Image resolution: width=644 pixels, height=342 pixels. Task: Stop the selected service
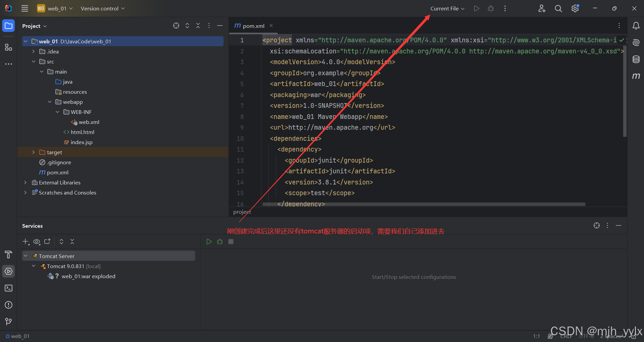(x=231, y=242)
